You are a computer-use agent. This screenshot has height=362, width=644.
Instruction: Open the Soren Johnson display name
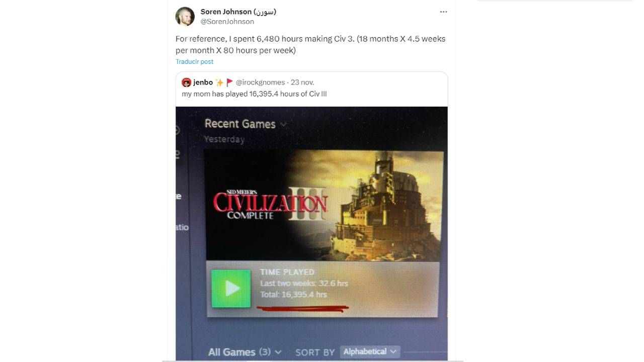pyautogui.click(x=238, y=12)
